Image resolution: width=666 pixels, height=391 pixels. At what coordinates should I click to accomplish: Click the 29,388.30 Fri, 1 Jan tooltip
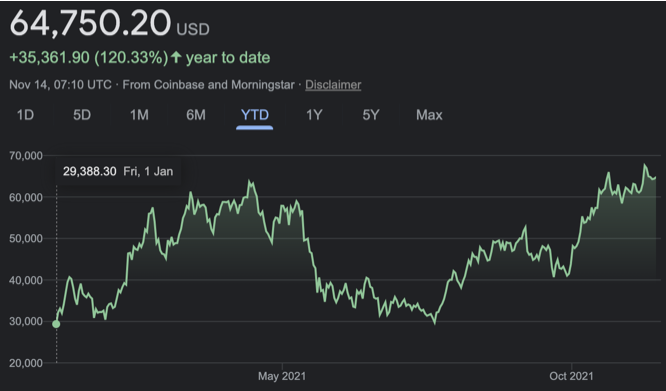tap(118, 172)
